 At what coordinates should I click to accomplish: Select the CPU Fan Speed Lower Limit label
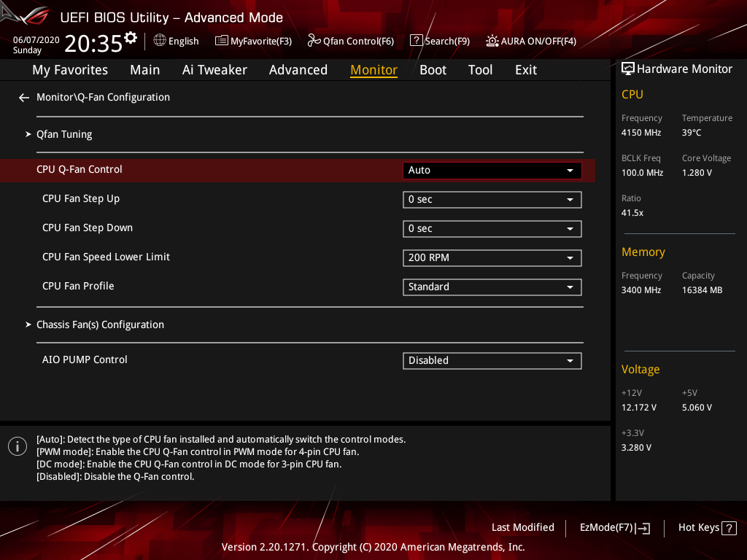(x=106, y=257)
